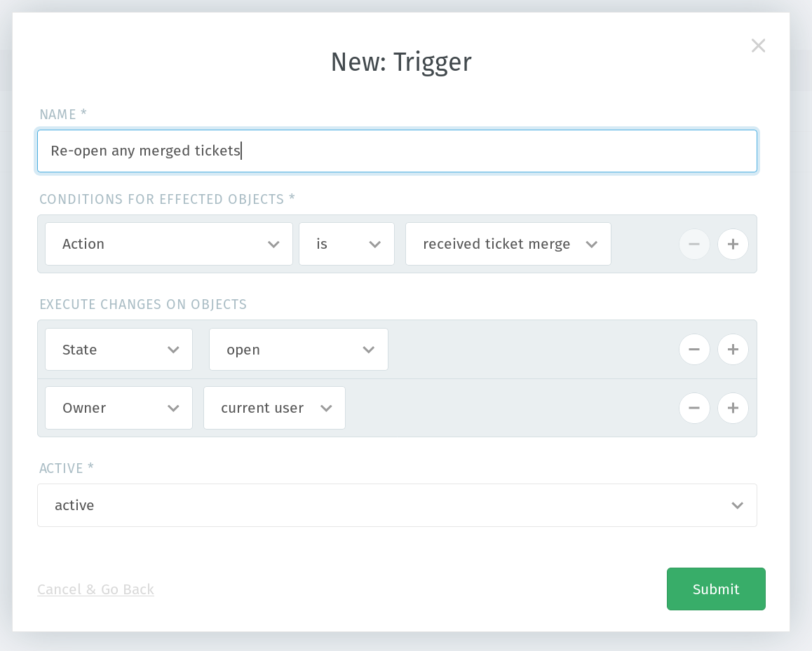Click the plus beside the Owner row

(x=733, y=408)
